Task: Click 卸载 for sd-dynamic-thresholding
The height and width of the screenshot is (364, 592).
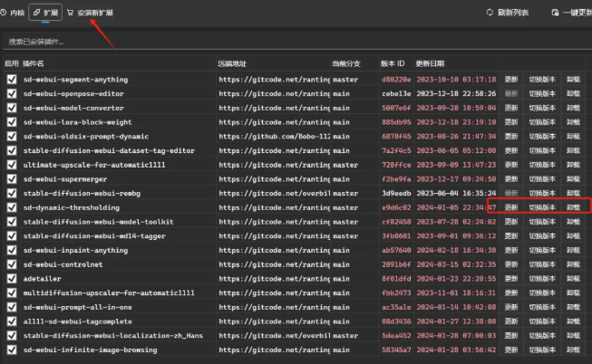Action: point(573,207)
